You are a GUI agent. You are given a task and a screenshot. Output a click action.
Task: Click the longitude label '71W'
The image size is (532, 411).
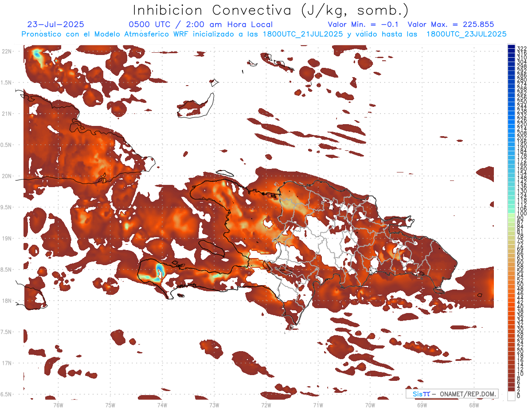(318, 405)
